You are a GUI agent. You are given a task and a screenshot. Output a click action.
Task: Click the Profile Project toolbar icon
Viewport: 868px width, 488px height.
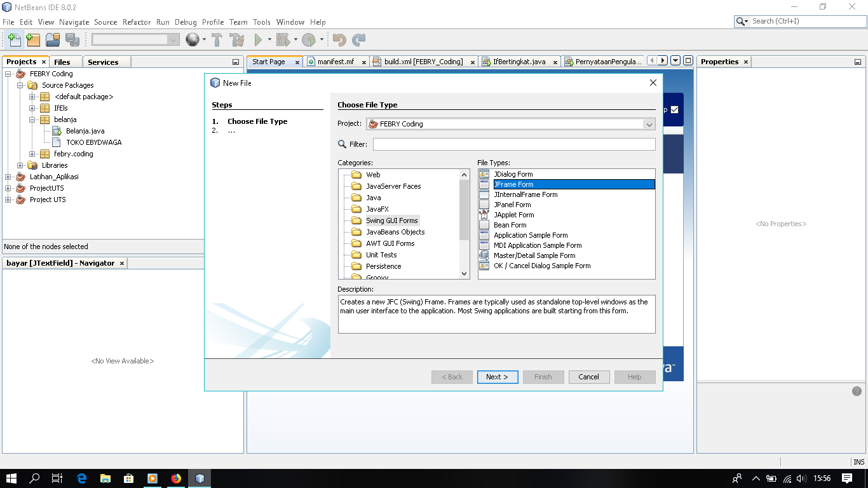pos(310,39)
